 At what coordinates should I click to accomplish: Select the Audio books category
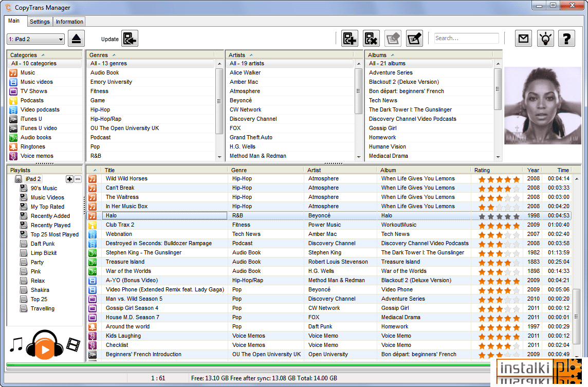coord(45,137)
